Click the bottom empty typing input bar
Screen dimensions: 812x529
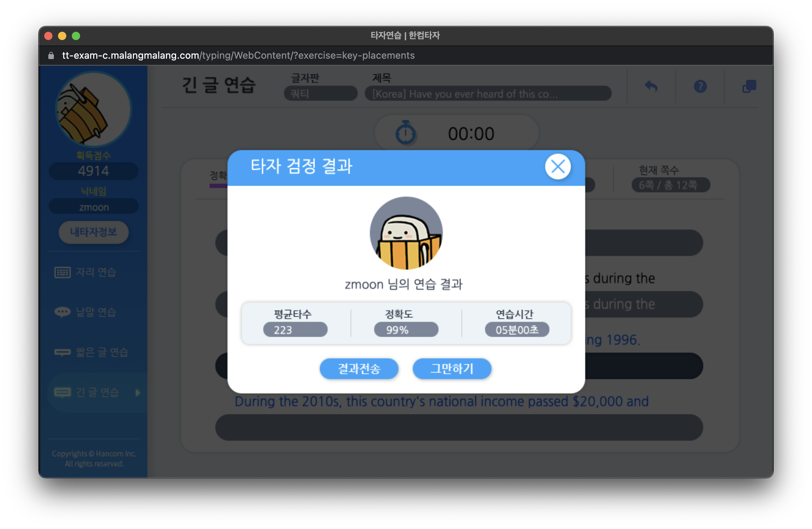(x=459, y=427)
